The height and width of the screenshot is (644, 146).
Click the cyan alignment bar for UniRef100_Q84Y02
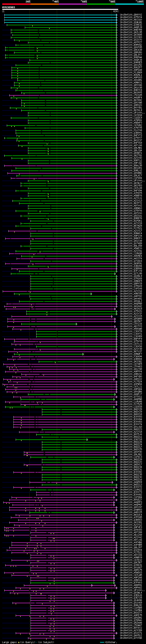click(61, 15)
